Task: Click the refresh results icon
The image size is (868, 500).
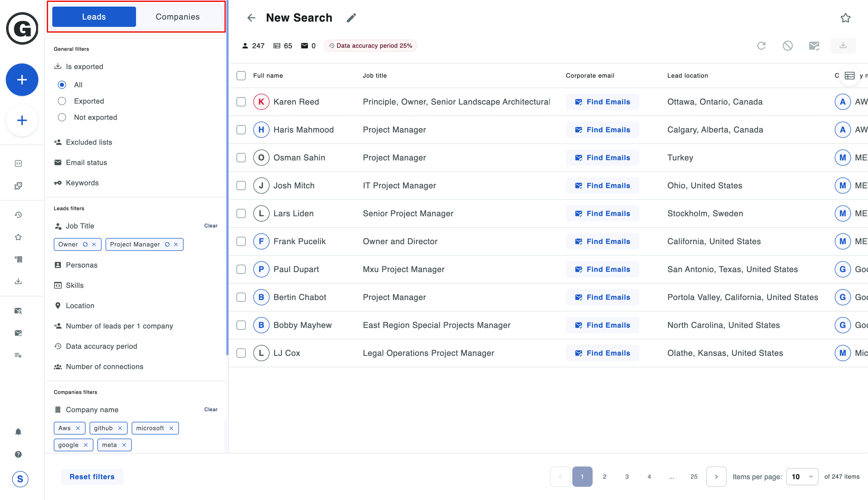Action: point(761,46)
